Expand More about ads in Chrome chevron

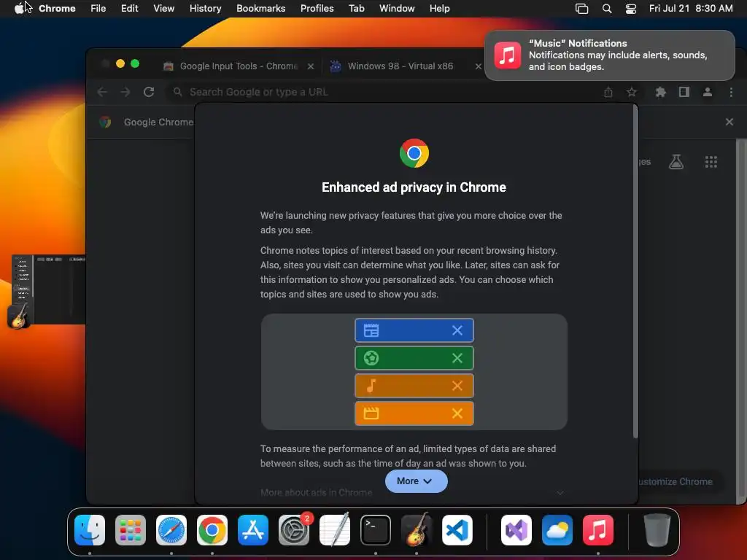tap(560, 493)
